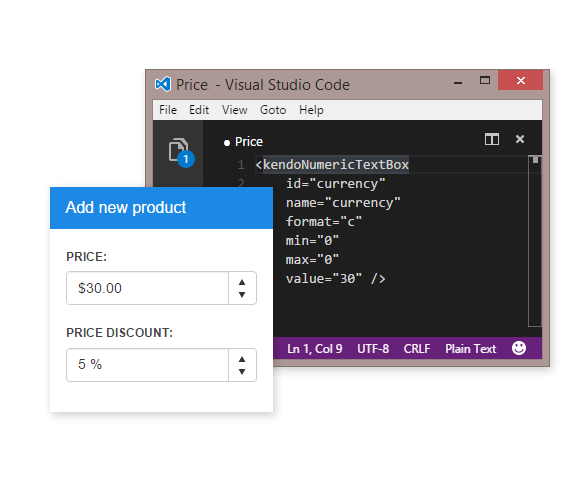Focus the Price Discount field showing 5 %
Viewport: 565px width, 500px height.
tap(147, 365)
